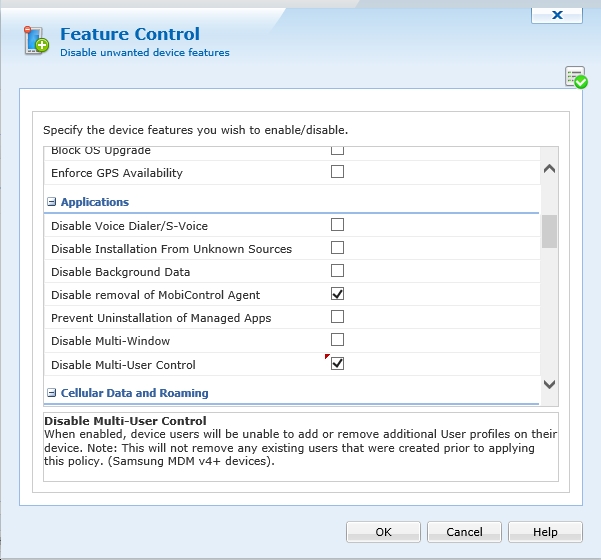Enable the Disable Background Data checkbox
Screen dimensions: 601x560
click(x=337, y=271)
